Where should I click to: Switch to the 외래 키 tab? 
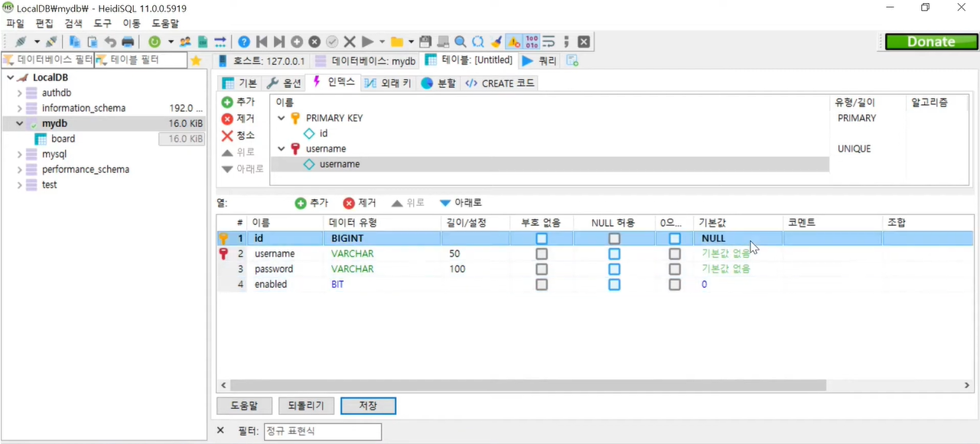388,83
